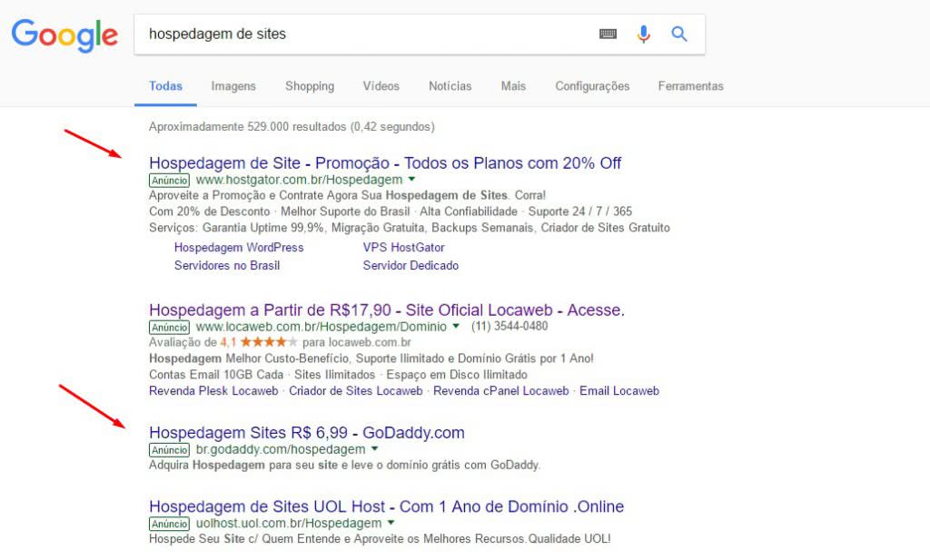Click 'Aproximadamente 529.000 resultados' stats text
Viewport: 930px width, 560px height.
click(x=292, y=126)
